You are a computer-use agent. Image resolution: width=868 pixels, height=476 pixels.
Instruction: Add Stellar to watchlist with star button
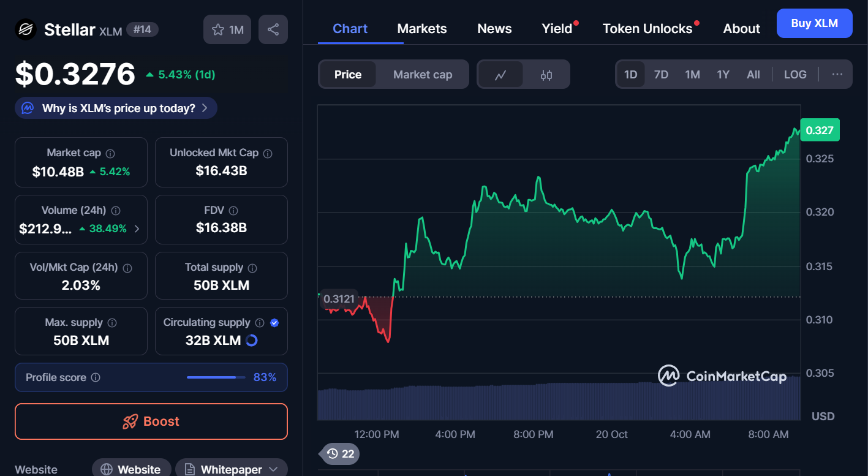[227, 29]
